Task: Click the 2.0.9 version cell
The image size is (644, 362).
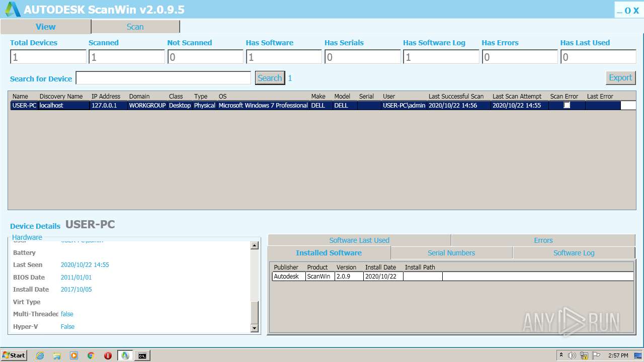Action: point(349,276)
